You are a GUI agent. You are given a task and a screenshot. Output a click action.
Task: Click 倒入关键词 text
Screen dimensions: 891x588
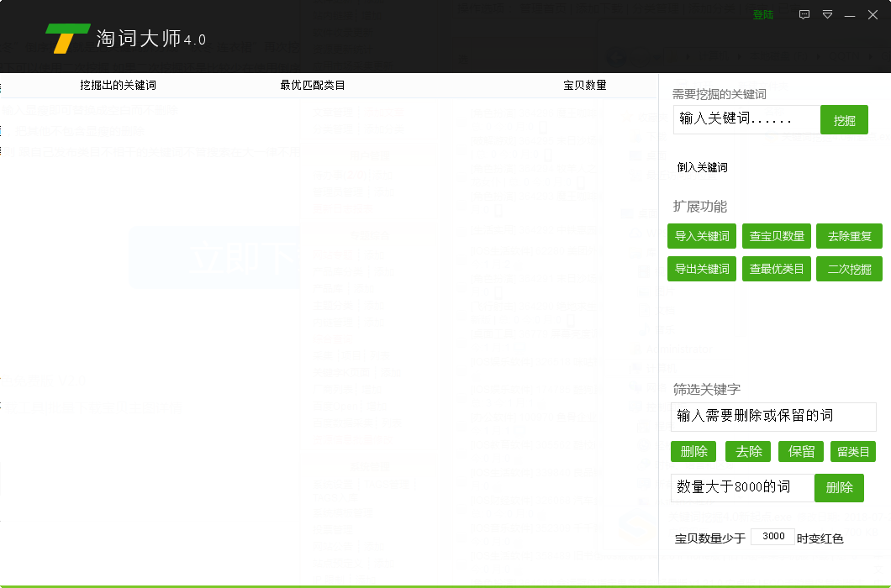[x=702, y=167]
